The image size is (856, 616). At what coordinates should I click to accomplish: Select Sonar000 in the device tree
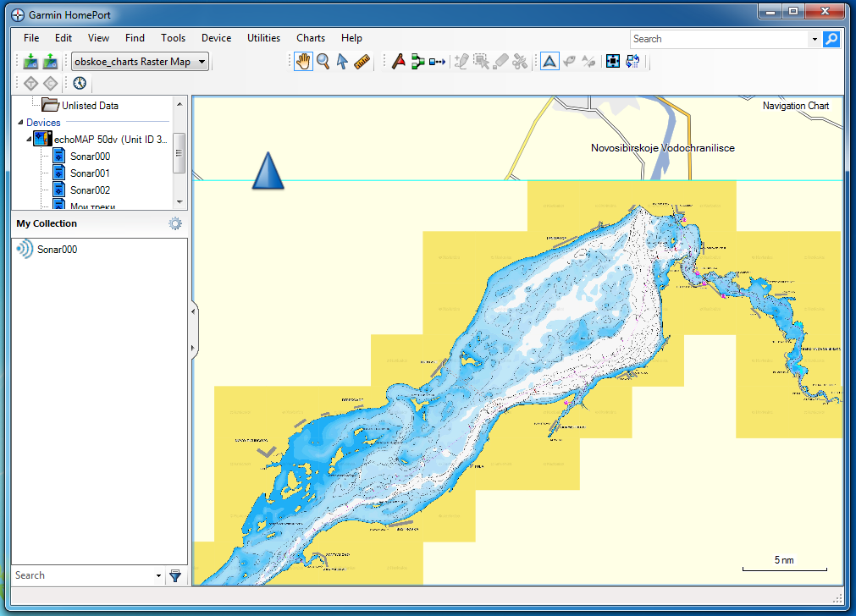[81, 157]
